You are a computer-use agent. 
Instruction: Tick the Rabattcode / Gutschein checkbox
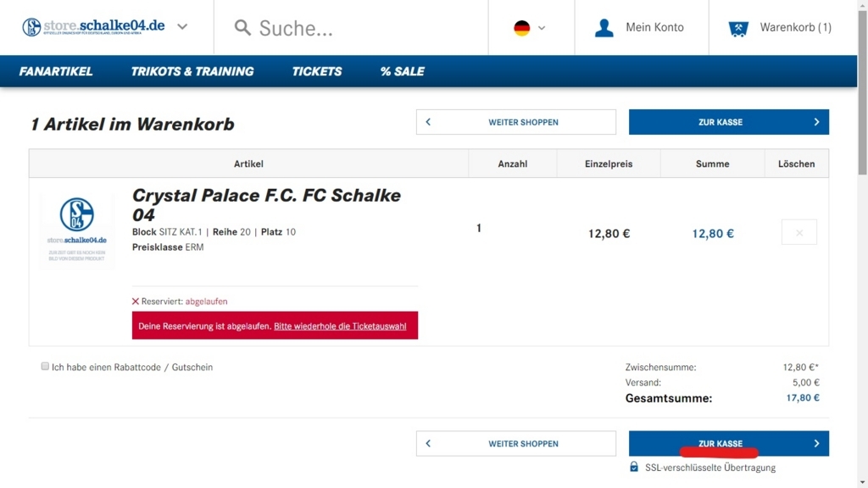click(45, 366)
